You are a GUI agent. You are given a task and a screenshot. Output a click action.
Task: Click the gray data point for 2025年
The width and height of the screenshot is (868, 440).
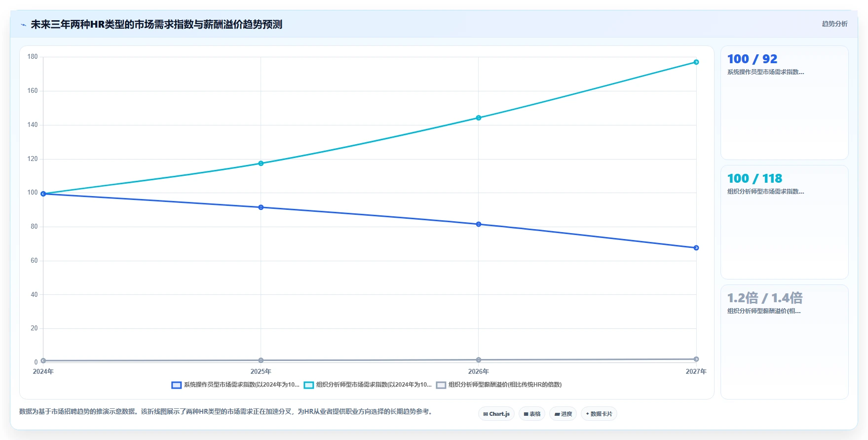[261, 360]
